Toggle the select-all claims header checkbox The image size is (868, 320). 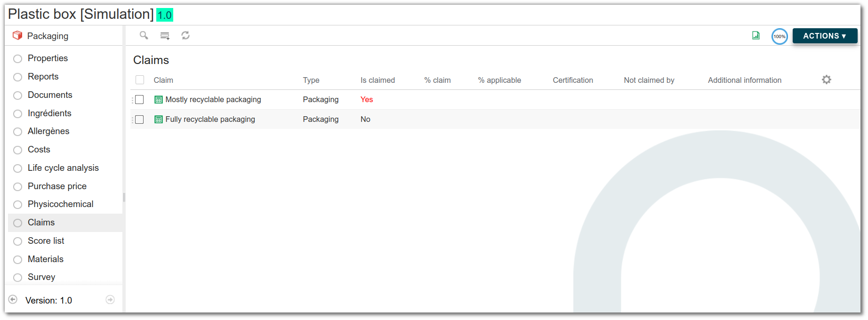pos(140,80)
